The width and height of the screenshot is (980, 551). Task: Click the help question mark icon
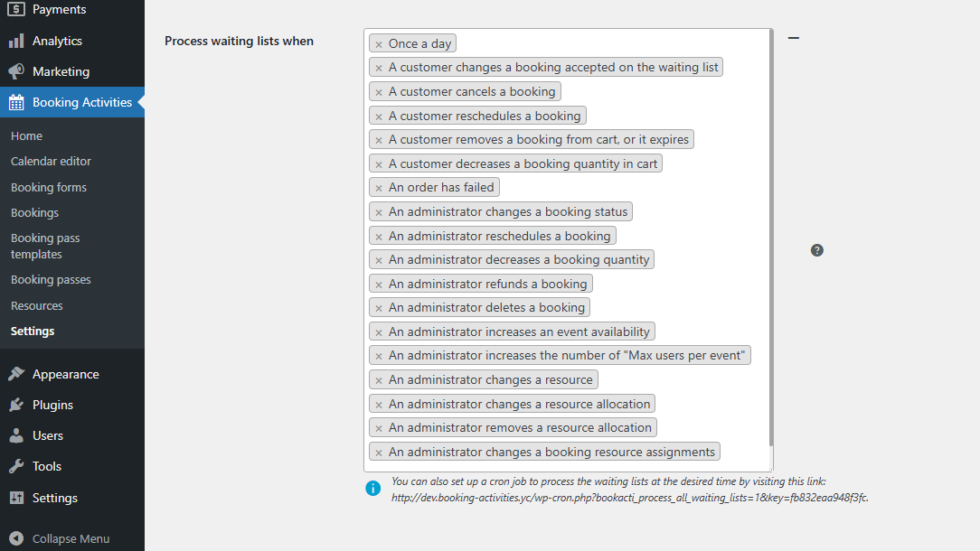817,250
